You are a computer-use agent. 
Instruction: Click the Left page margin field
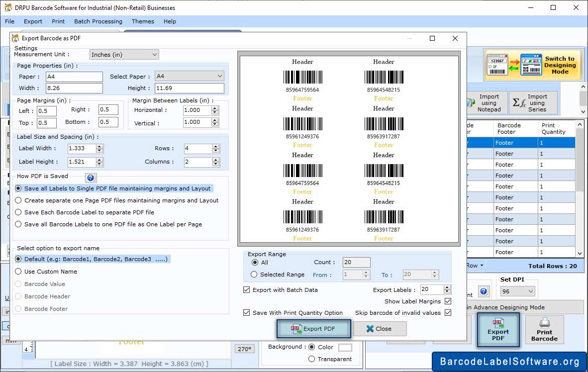(46, 111)
